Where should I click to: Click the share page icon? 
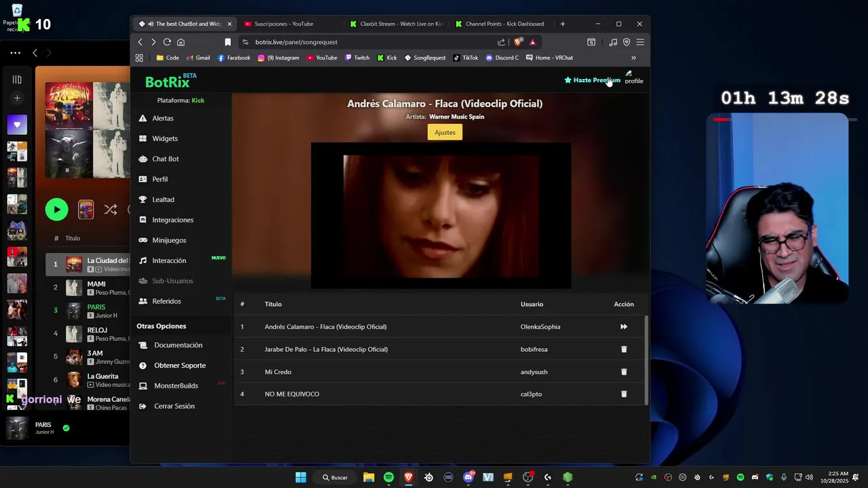tap(501, 42)
